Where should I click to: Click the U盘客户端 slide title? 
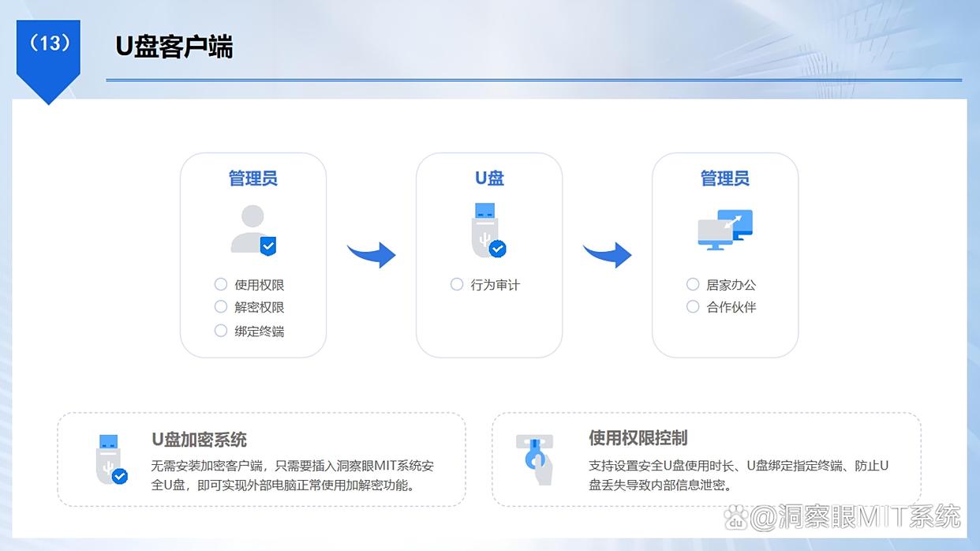click(x=174, y=47)
